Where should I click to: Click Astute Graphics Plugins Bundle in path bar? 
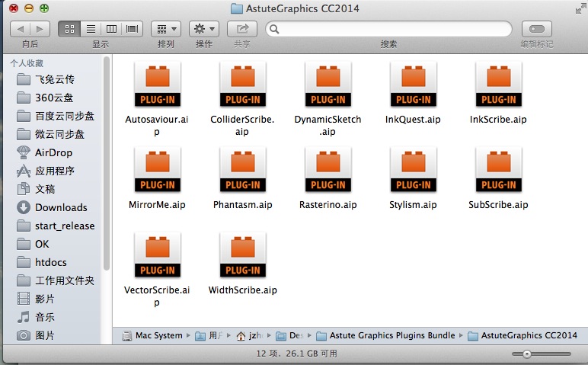click(x=391, y=335)
